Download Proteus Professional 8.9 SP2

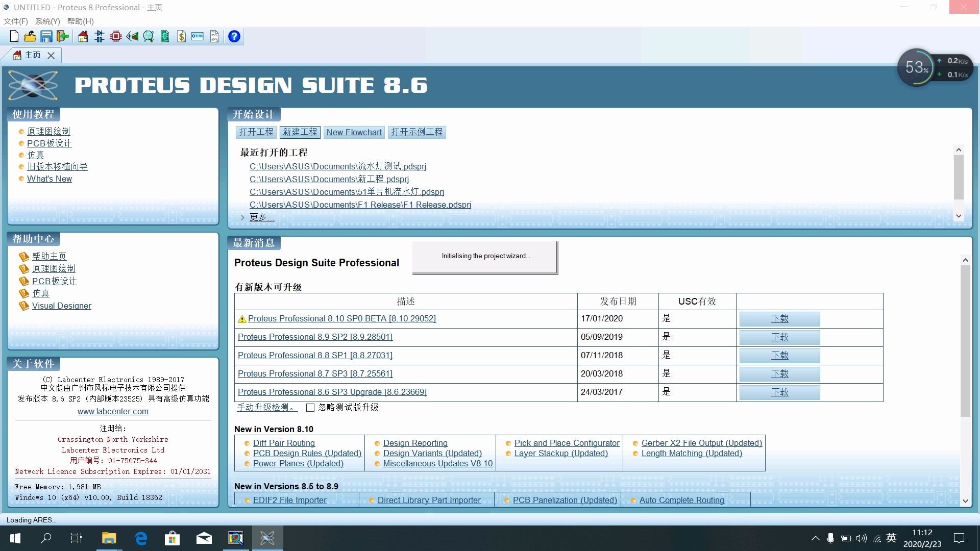(779, 337)
